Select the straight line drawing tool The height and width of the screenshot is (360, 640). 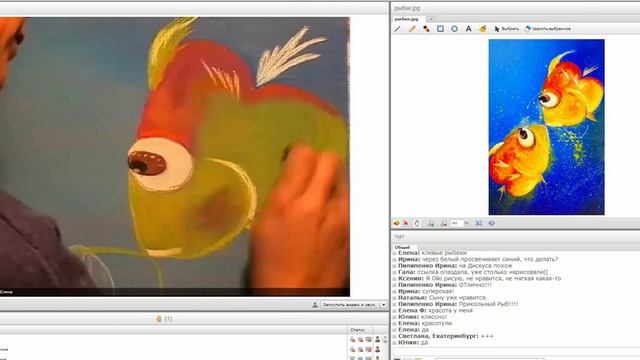click(397, 29)
